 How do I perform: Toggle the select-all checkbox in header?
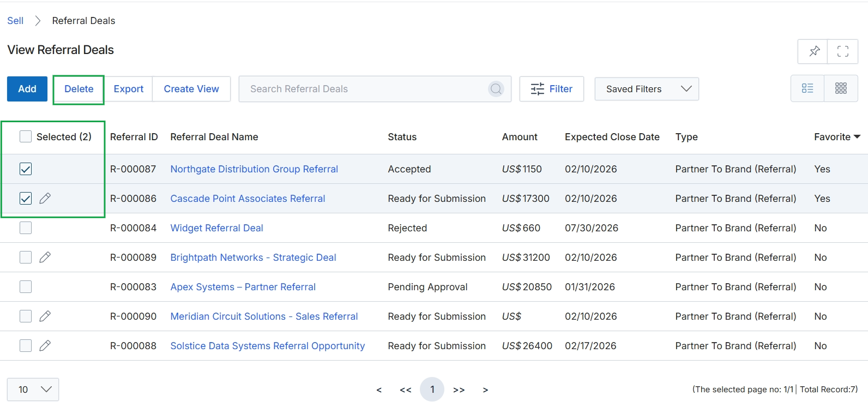point(26,136)
